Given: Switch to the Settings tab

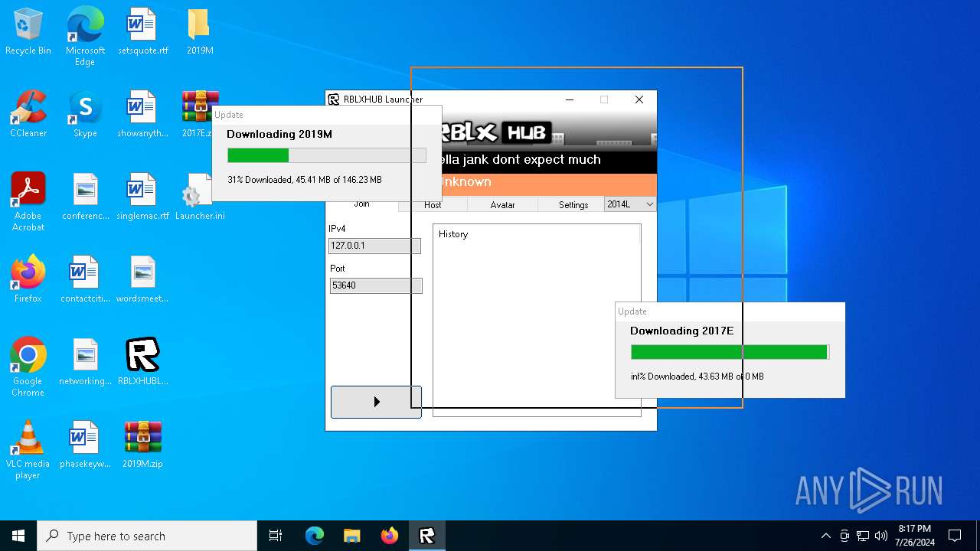Looking at the screenshot, I should coord(573,204).
